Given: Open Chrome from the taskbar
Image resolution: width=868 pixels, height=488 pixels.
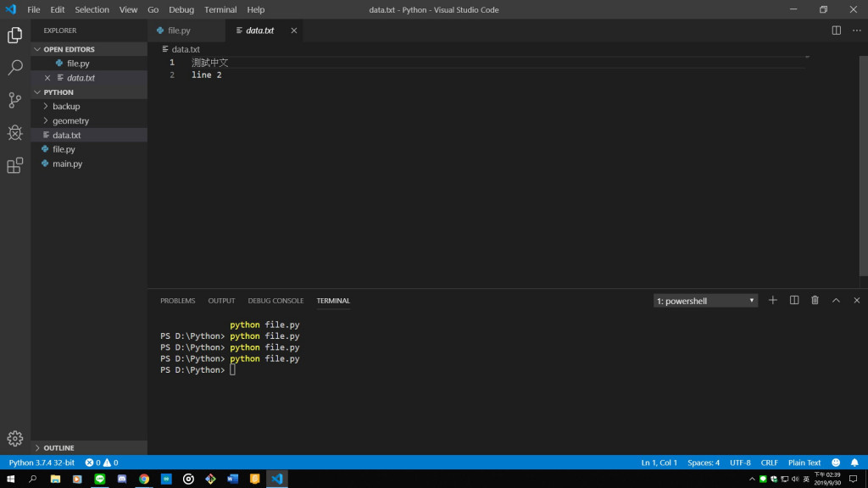Looking at the screenshot, I should click(x=144, y=480).
